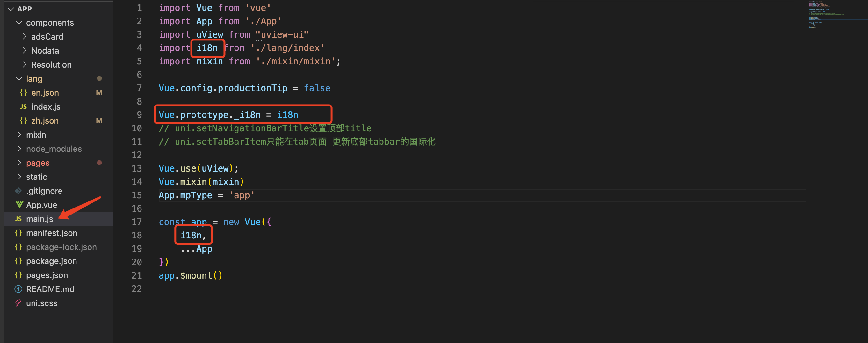Click line number 22 in the gutter
Viewport: 868px width, 343px height.
pyautogui.click(x=136, y=289)
